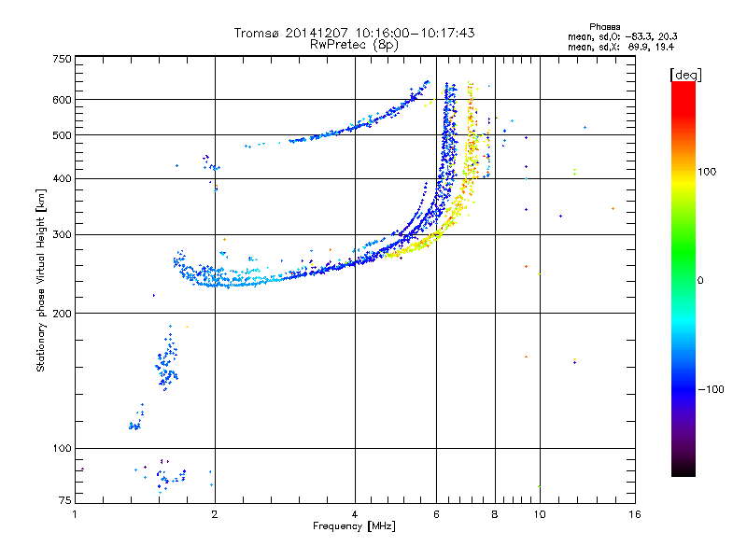Viewport: 747px width, 560px height.
Task: Click the y-axis tick label '200'
Action: click(62, 314)
